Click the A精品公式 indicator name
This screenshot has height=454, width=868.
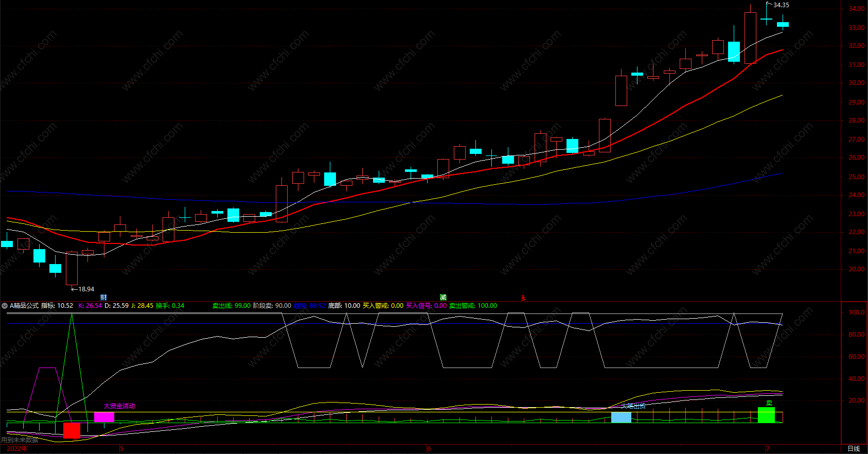pyautogui.click(x=24, y=306)
